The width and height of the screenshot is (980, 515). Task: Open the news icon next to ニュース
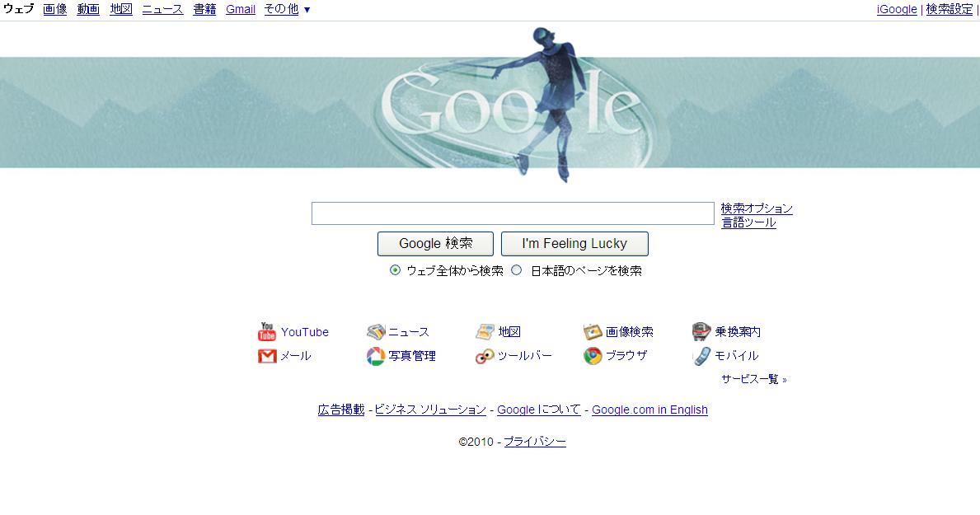click(x=376, y=331)
